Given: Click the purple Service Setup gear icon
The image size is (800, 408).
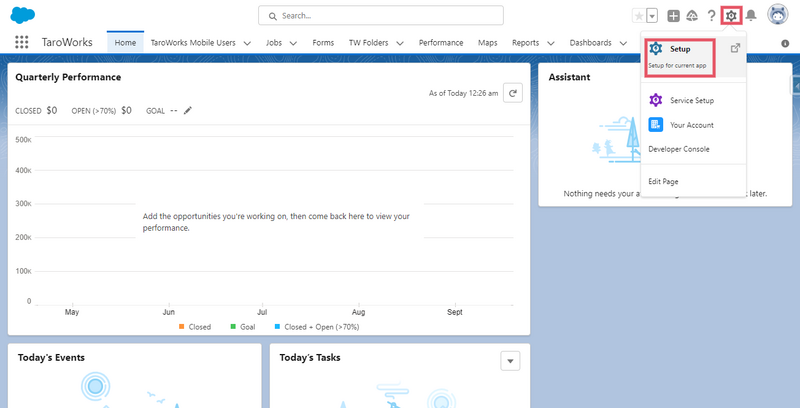Looking at the screenshot, I should tap(656, 100).
